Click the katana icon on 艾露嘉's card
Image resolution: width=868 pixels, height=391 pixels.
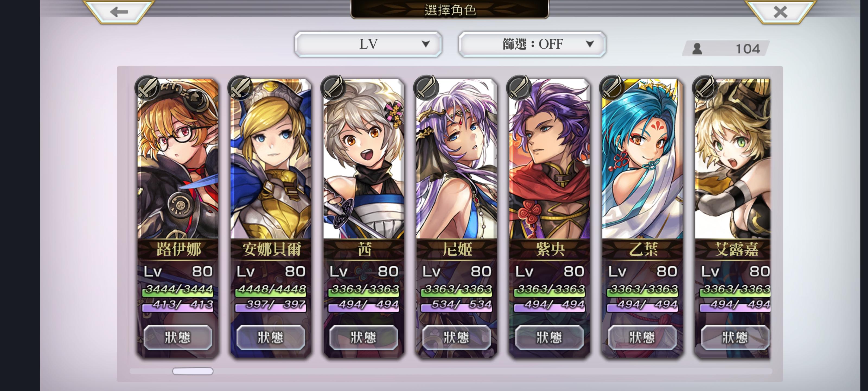705,88
